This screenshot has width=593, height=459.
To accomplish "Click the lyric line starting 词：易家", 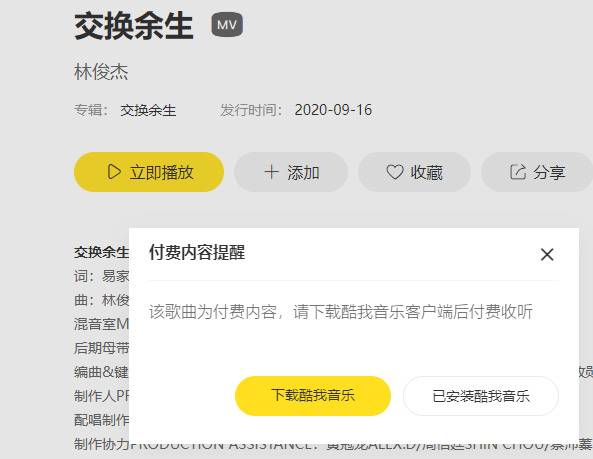I will click(101, 276).
